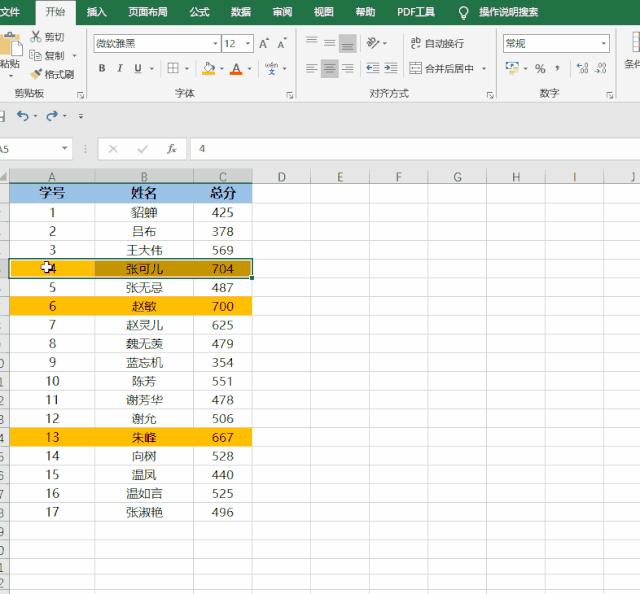The height and width of the screenshot is (594, 640).
Task: Align text left
Action: (x=311, y=68)
